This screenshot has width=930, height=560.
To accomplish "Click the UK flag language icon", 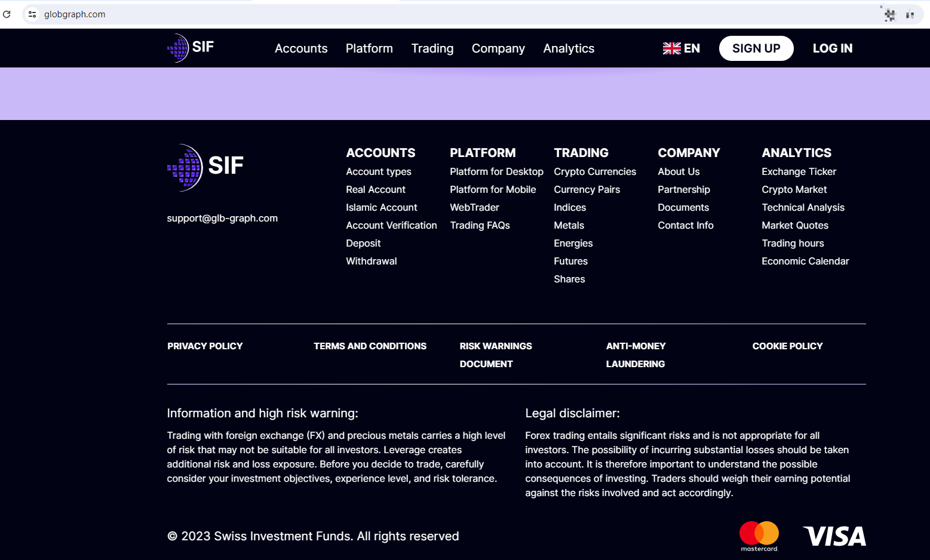I will (x=671, y=48).
